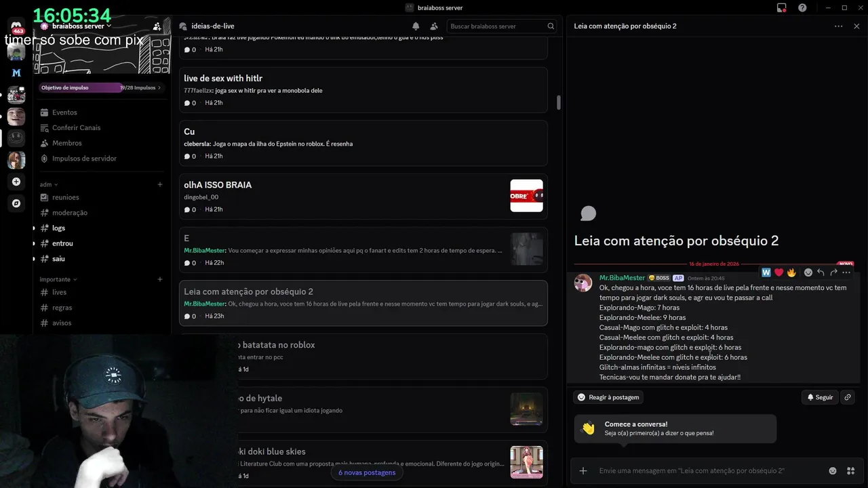Close the post thread panel
Image resolution: width=868 pixels, height=488 pixels.
click(x=856, y=26)
